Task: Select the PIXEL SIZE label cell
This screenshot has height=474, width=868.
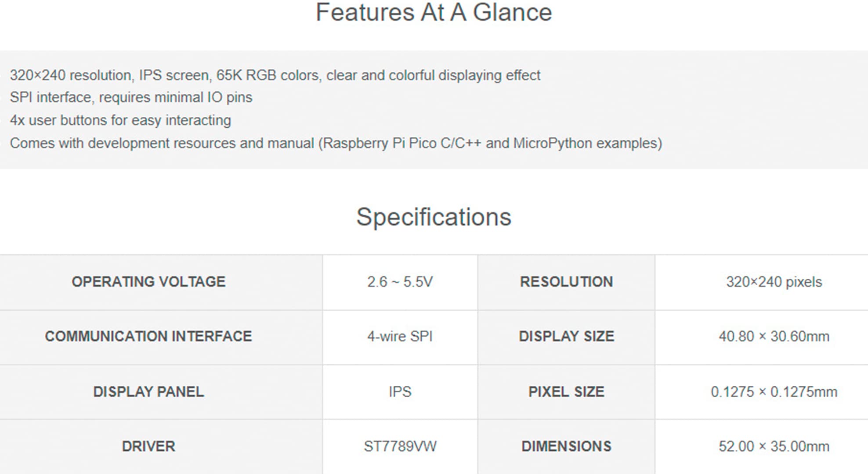Action: [x=566, y=391]
